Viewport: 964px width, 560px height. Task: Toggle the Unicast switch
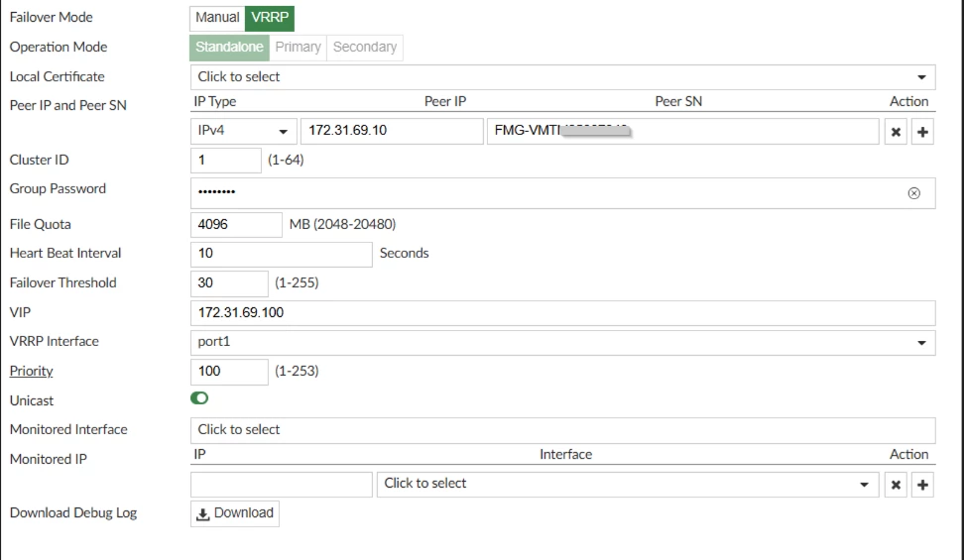click(x=199, y=398)
